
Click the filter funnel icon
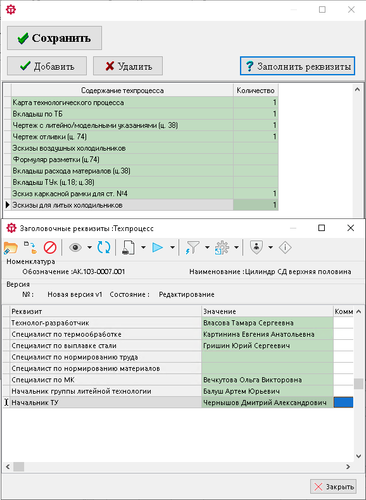tap(192, 248)
